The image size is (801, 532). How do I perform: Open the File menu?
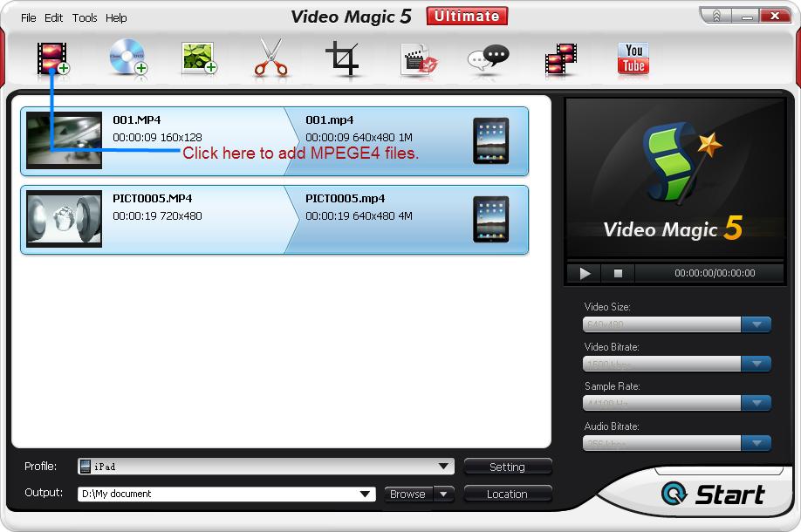tap(28, 17)
